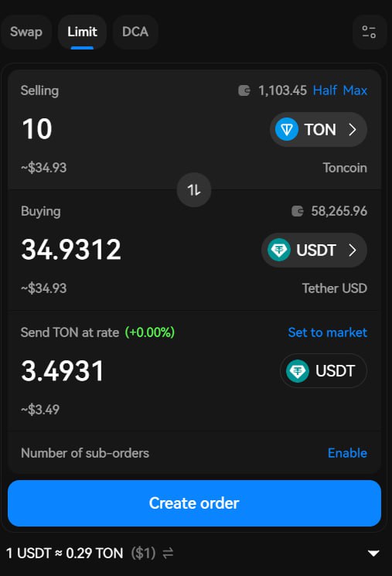Click the Set to market link
Viewport: 392px width, 576px height.
pyautogui.click(x=327, y=332)
